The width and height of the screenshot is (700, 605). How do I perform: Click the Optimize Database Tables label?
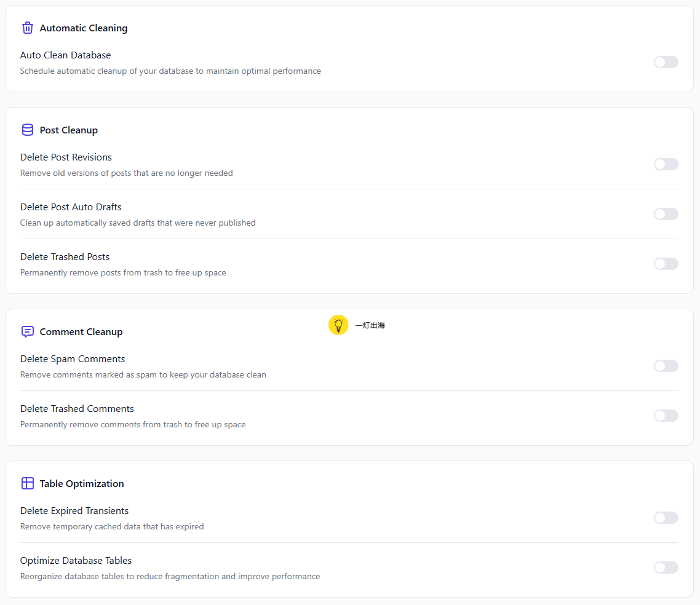pos(76,560)
